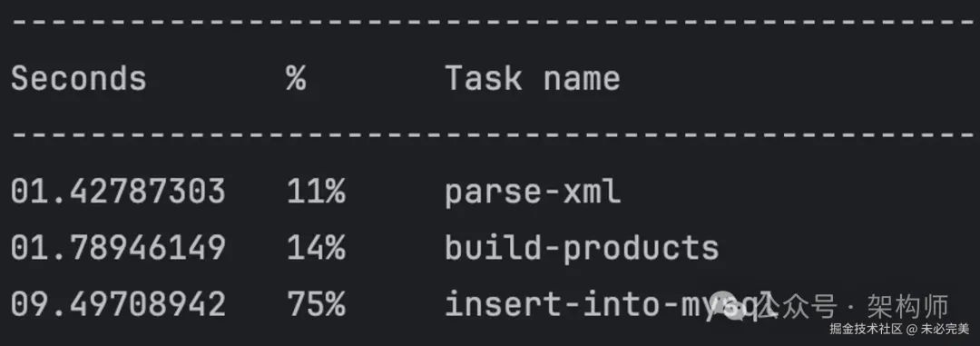Select the 75% percentage value
980x346 pixels.
pyautogui.click(x=317, y=304)
